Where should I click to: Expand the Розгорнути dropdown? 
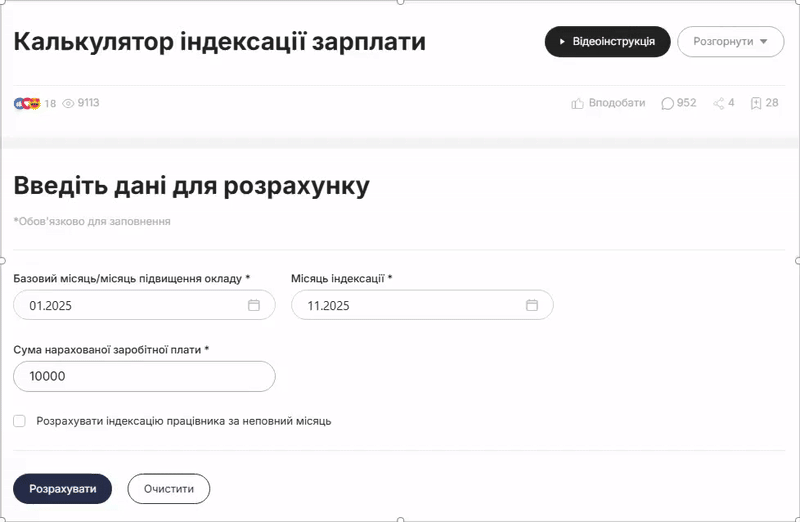click(x=730, y=42)
